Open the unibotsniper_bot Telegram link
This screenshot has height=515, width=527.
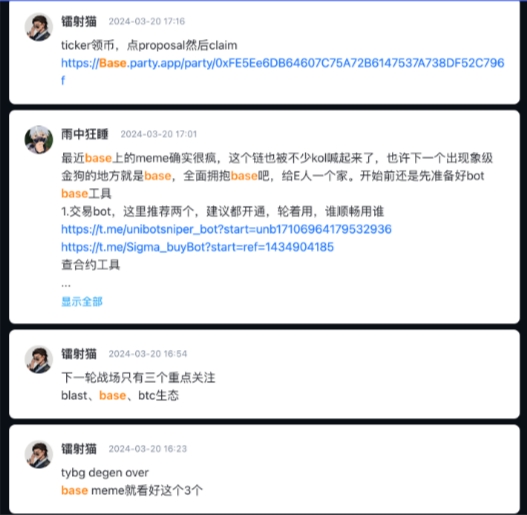226,229
